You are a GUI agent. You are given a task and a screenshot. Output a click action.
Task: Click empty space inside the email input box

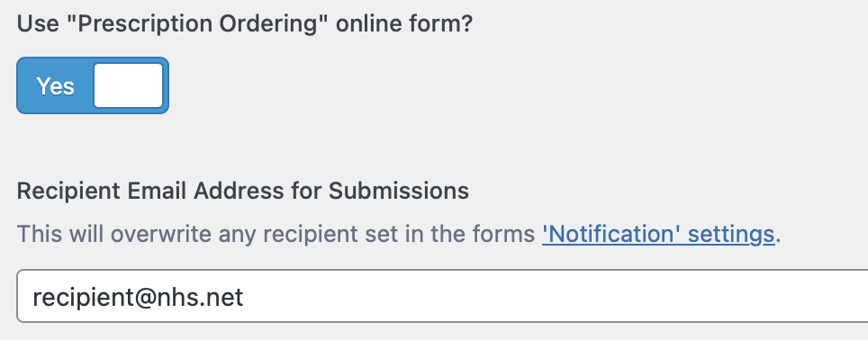(554, 296)
